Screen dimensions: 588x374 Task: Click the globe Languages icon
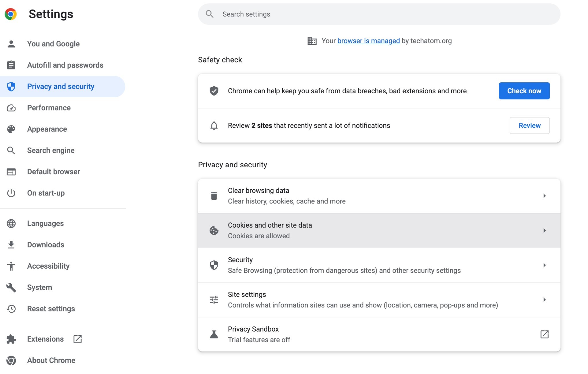point(11,223)
